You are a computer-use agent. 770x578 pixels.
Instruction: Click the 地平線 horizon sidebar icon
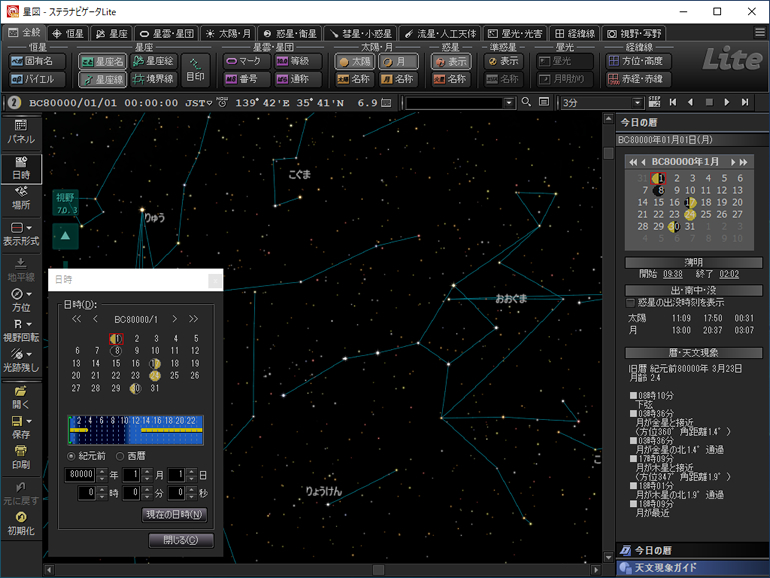pos(21,270)
